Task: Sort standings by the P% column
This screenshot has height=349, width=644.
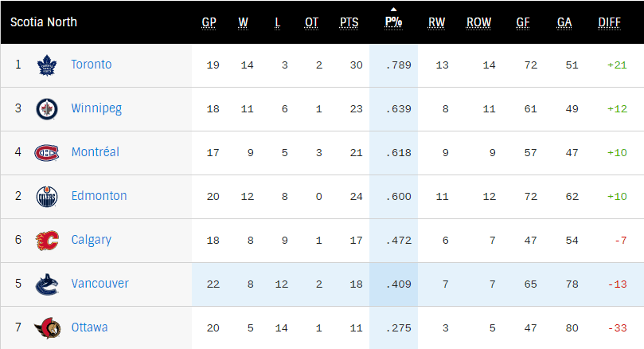Action: (393, 22)
